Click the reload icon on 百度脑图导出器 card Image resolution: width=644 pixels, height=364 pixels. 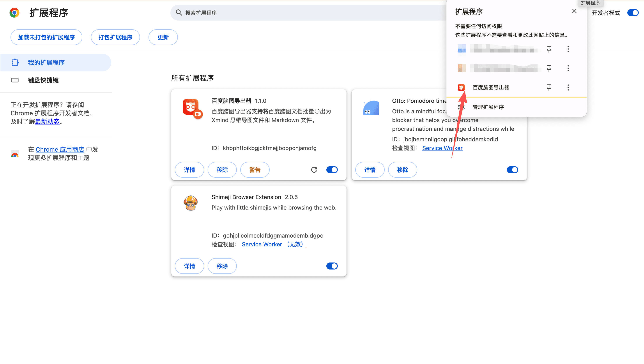(314, 170)
